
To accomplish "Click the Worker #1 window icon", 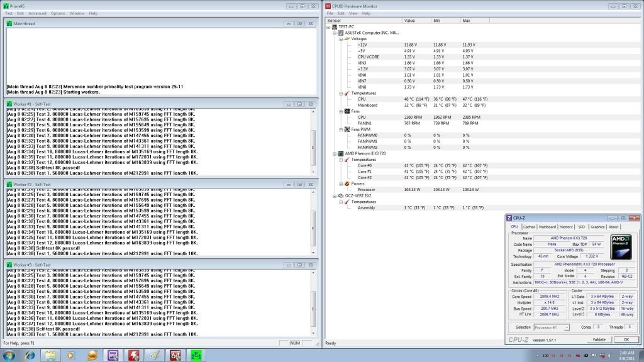I will pos(9,104).
